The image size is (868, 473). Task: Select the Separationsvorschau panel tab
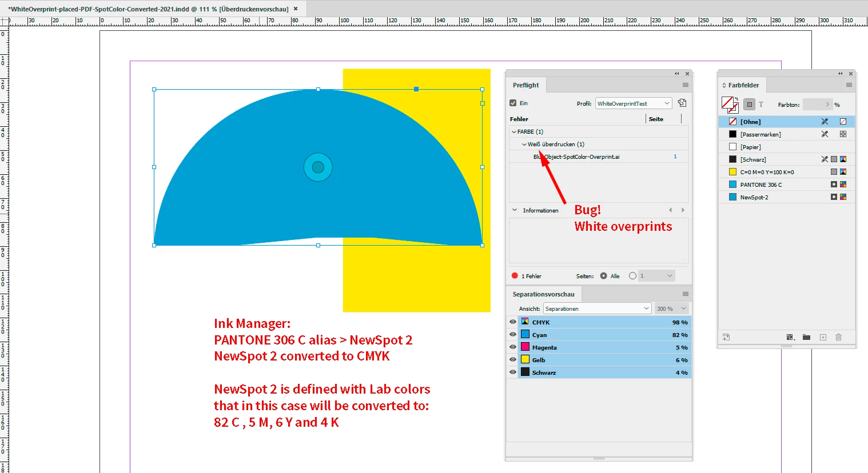tap(543, 294)
